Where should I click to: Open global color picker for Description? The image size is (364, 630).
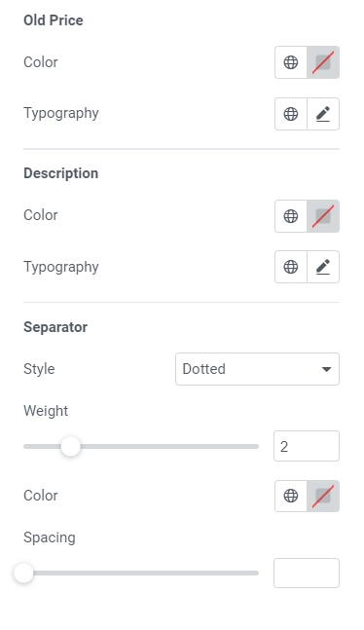[291, 216]
